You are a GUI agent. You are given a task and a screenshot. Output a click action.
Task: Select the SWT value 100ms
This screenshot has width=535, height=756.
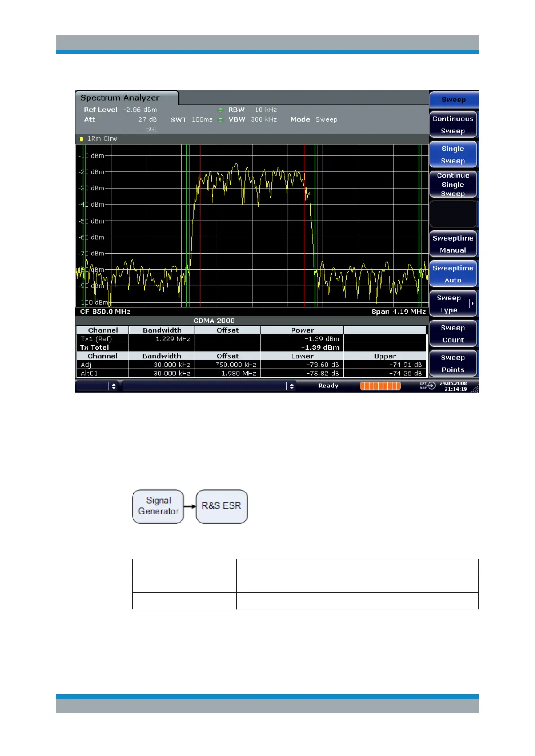click(x=202, y=119)
